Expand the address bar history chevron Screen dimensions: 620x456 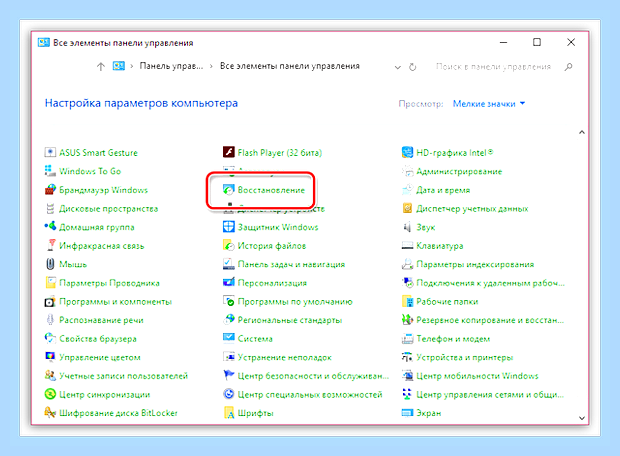(x=398, y=67)
